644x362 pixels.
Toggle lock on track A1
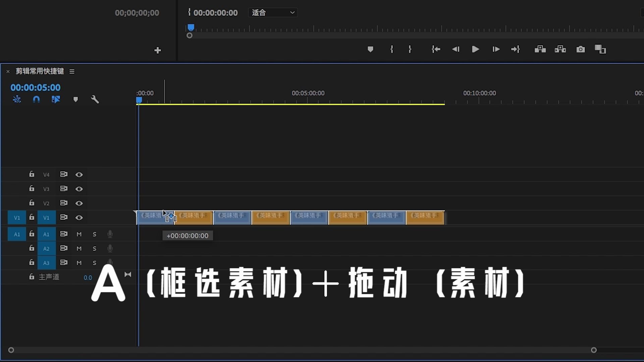[32, 234]
